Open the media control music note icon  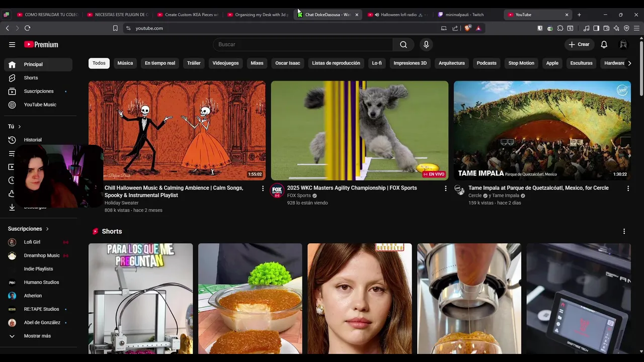(587, 28)
